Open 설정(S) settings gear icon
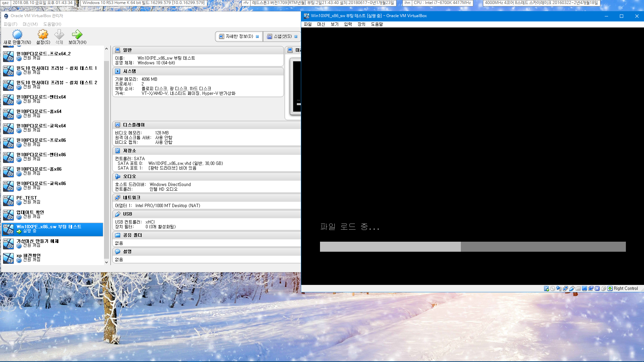The image size is (644, 362). tap(43, 34)
